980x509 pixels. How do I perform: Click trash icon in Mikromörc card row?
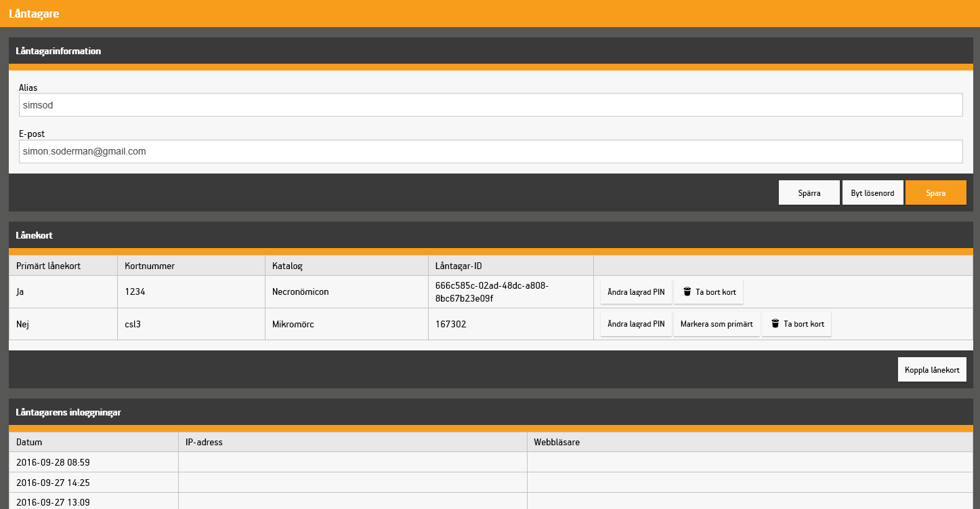pyautogui.click(x=775, y=324)
